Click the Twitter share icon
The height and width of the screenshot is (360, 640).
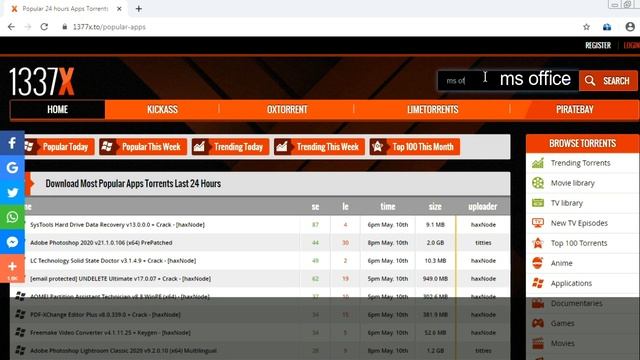12,193
